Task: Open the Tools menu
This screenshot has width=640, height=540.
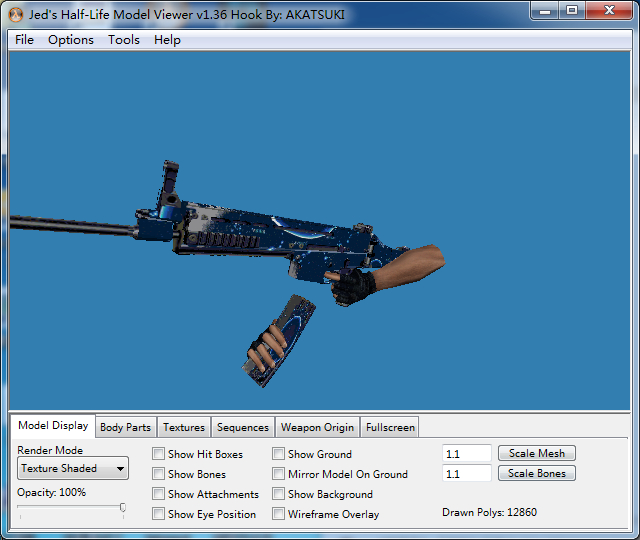Action: point(124,40)
